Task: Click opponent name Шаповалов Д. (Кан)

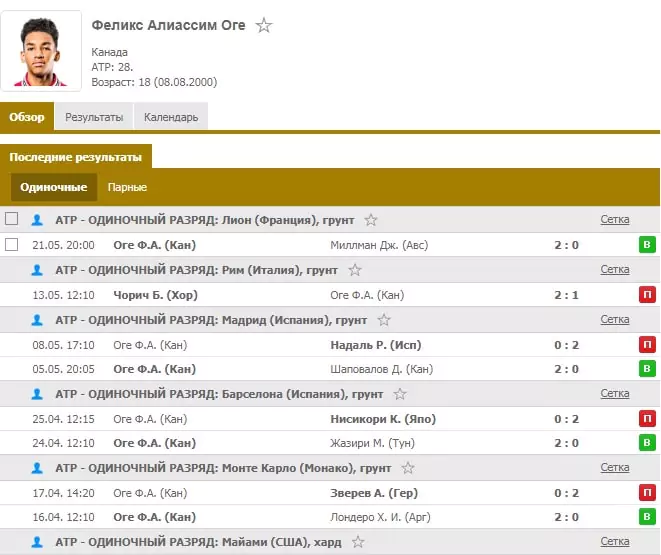Action: tap(382, 369)
